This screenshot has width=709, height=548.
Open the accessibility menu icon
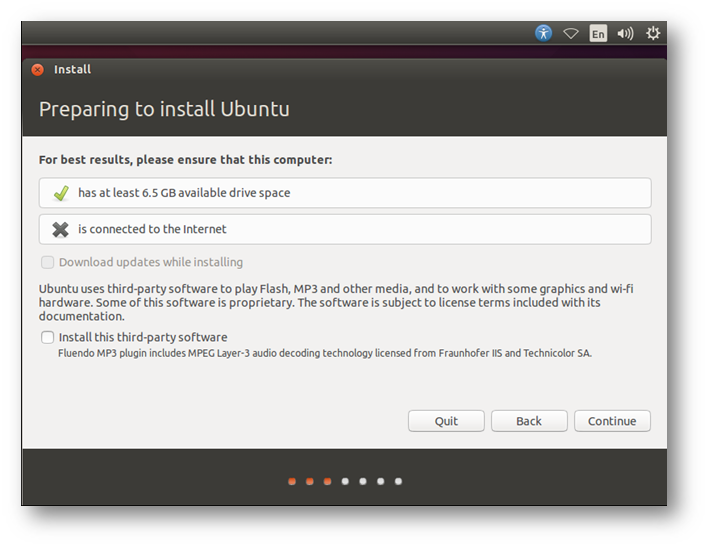543,33
